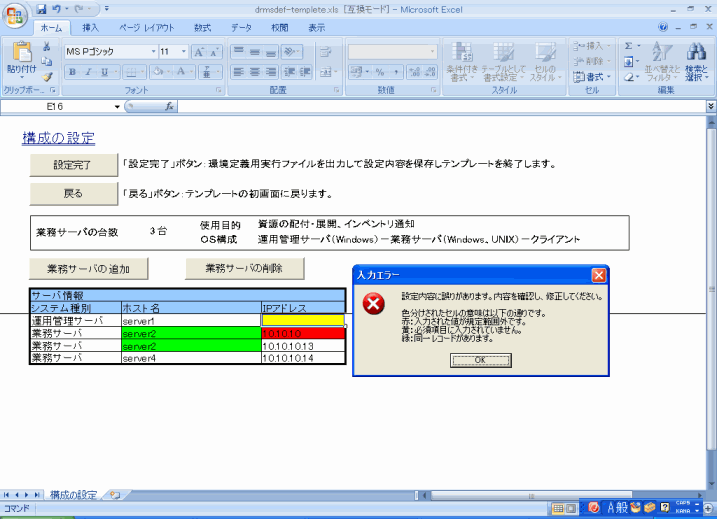
Task: Click the Excel help question mark icon
Action: (x=707, y=28)
